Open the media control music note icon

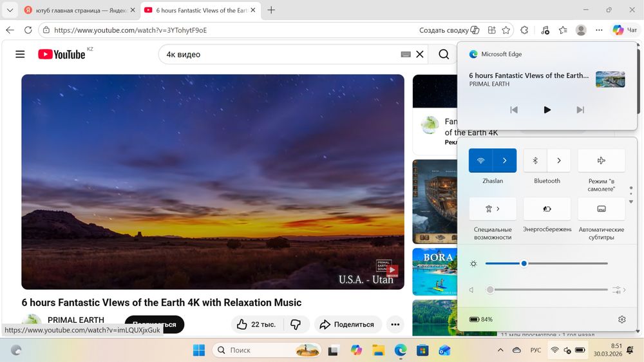(545, 30)
